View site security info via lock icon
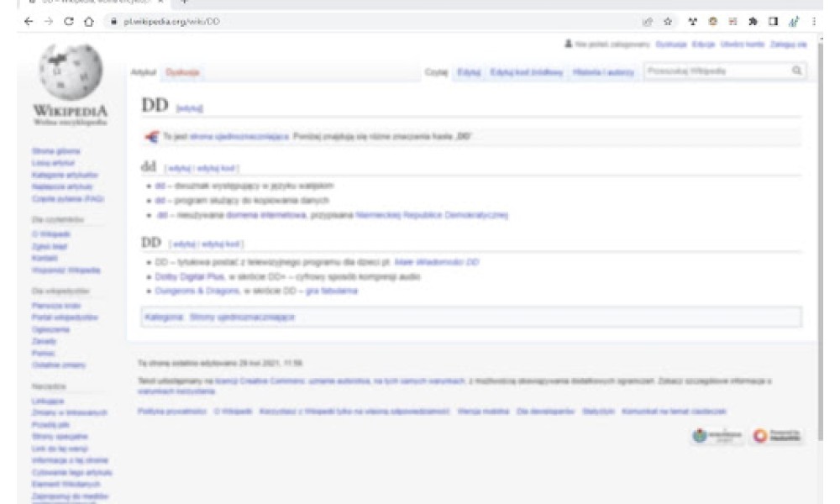The height and width of the screenshot is (504, 840). (x=113, y=22)
